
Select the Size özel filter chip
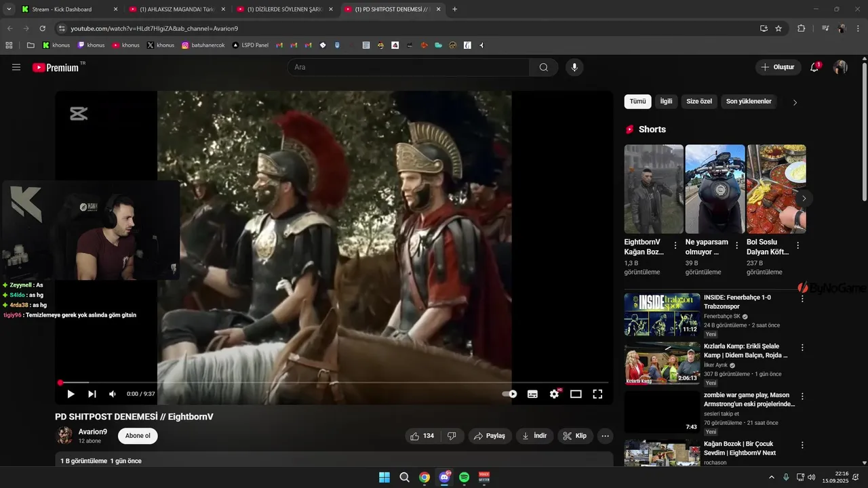699,102
